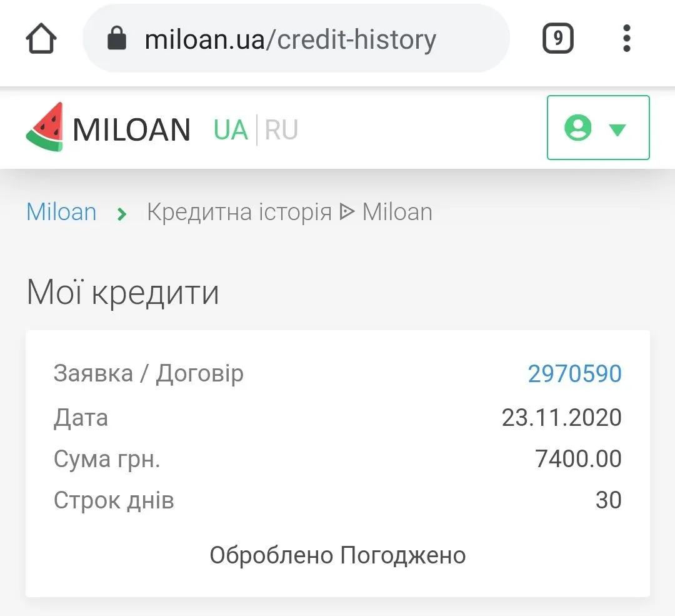Go to the Miloan breadcrumb link
675x616 pixels.
tap(61, 213)
